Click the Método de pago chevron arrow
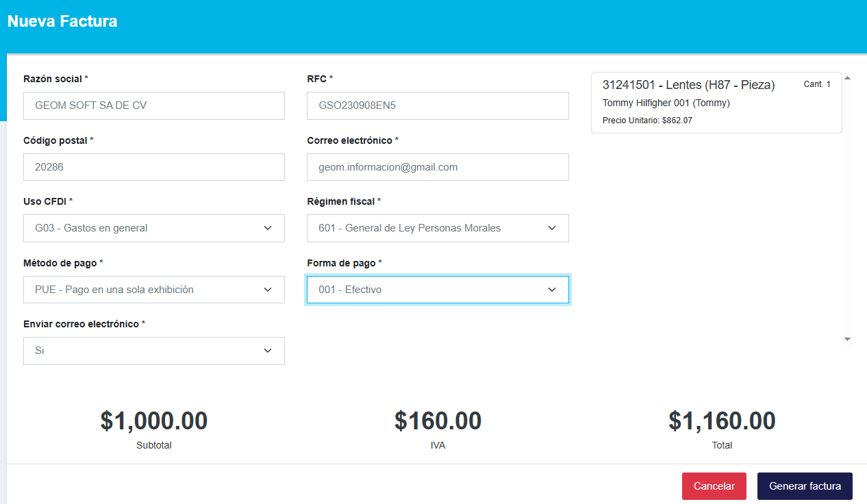Image resolution: width=867 pixels, height=504 pixels. (268, 290)
